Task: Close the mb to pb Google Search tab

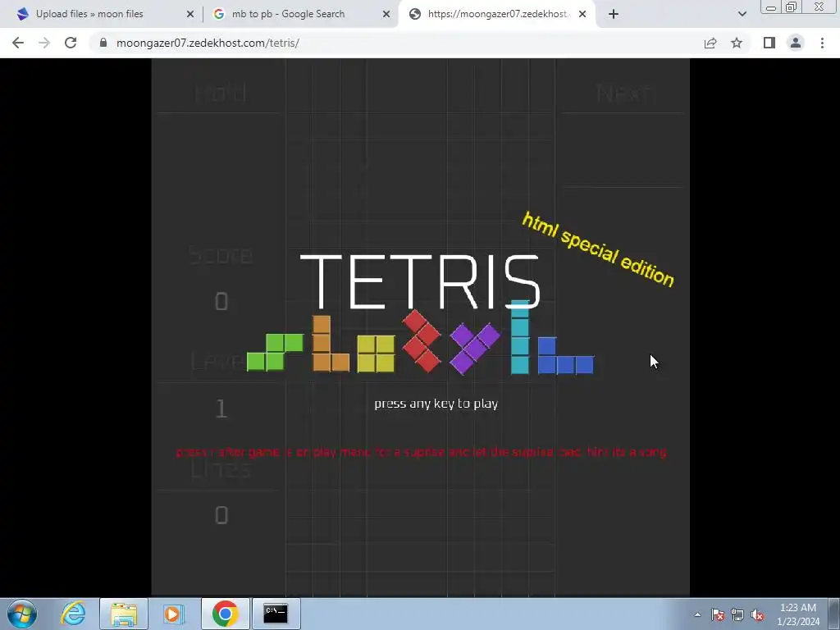Action: tap(386, 15)
